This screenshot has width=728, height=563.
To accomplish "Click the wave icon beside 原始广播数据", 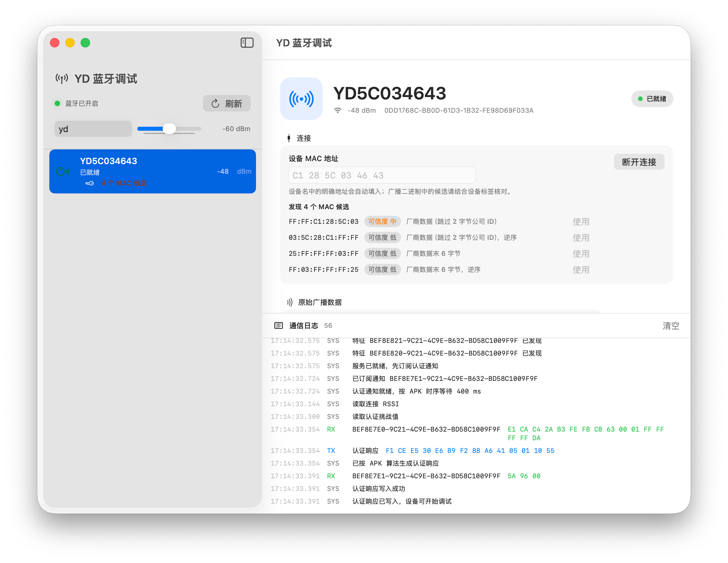I will point(290,302).
